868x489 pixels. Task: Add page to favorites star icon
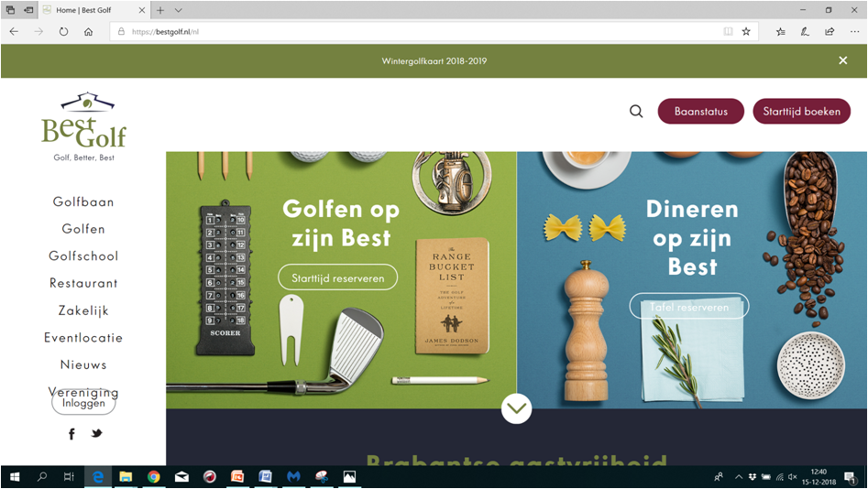746,31
